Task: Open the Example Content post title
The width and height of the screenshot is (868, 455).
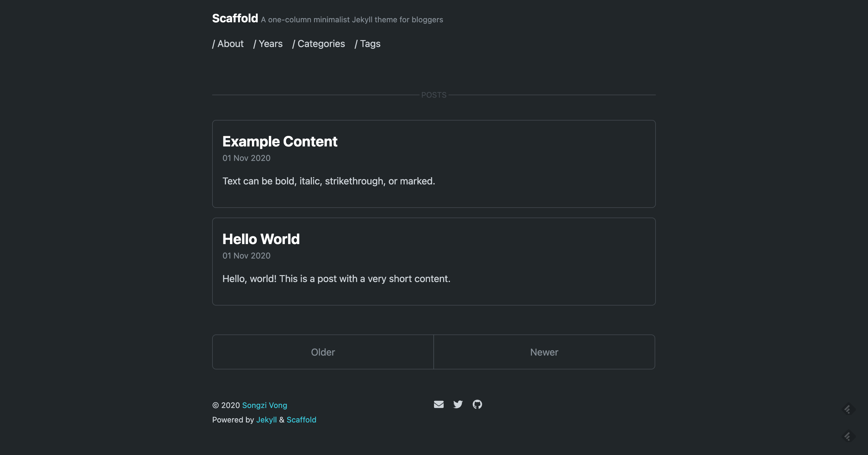Action: pos(280,141)
